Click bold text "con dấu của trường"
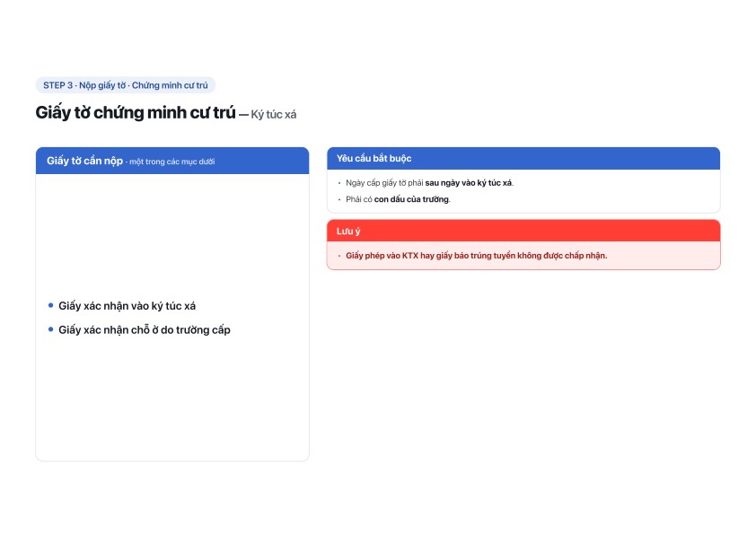 pos(411,199)
